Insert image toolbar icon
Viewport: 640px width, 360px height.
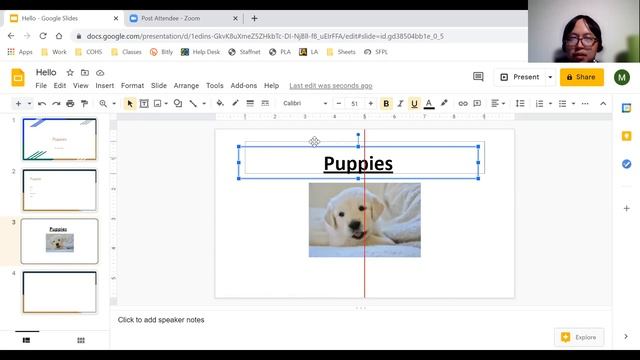[x=158, y=104]
